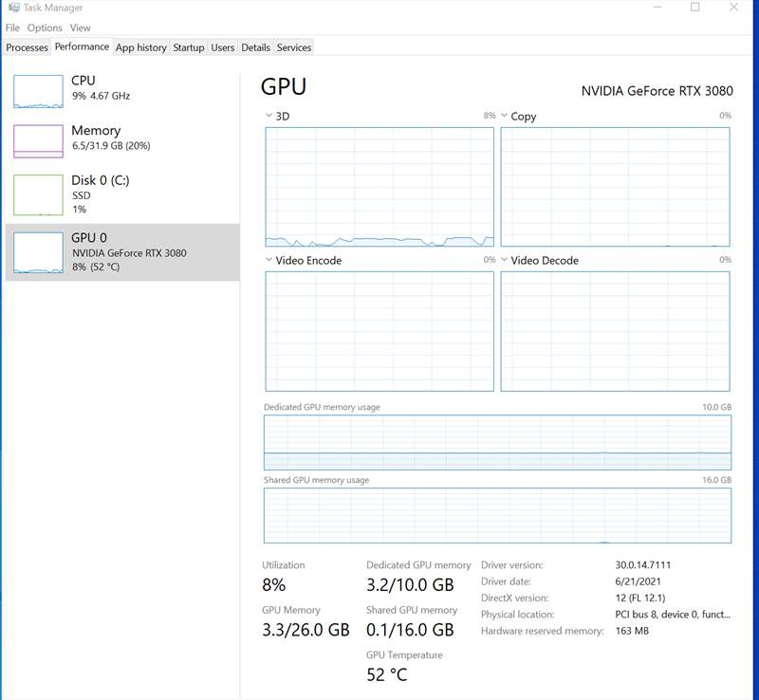Maximize the Task Manager window
Viewport: 759px width, 700px height.
tap(695, 8)
